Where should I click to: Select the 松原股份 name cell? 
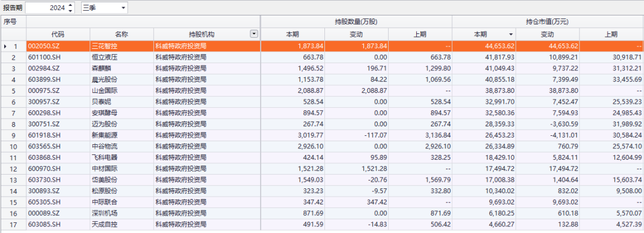122,191
